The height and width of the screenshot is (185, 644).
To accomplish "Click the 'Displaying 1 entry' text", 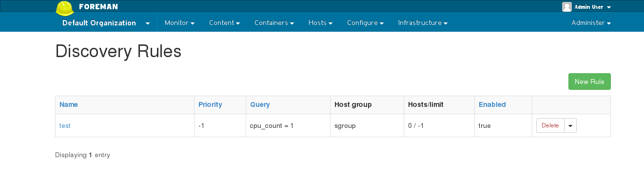I will (83, 155).
